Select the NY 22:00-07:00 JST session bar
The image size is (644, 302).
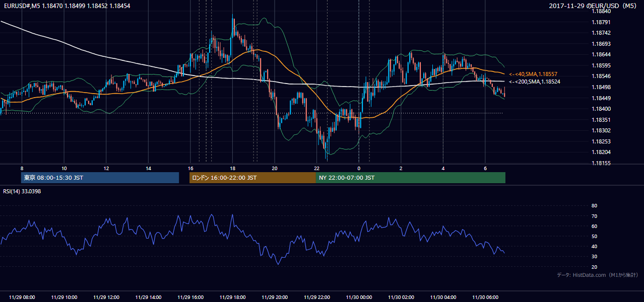click(x=411, y=178)
